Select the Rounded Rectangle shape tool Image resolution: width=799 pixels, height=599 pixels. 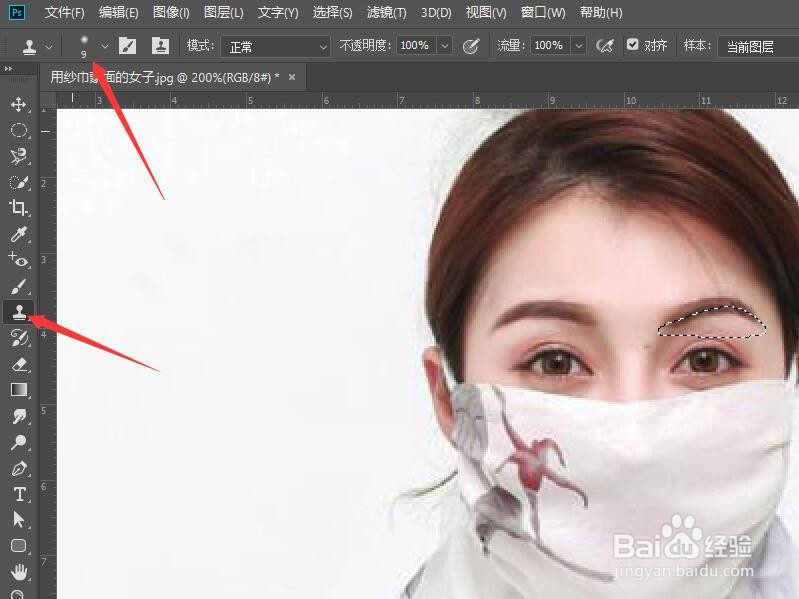[19, 546]
